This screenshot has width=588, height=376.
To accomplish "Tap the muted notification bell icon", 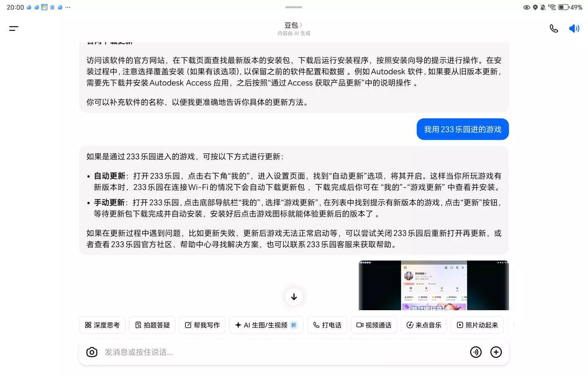I will [x=543, y=7].
